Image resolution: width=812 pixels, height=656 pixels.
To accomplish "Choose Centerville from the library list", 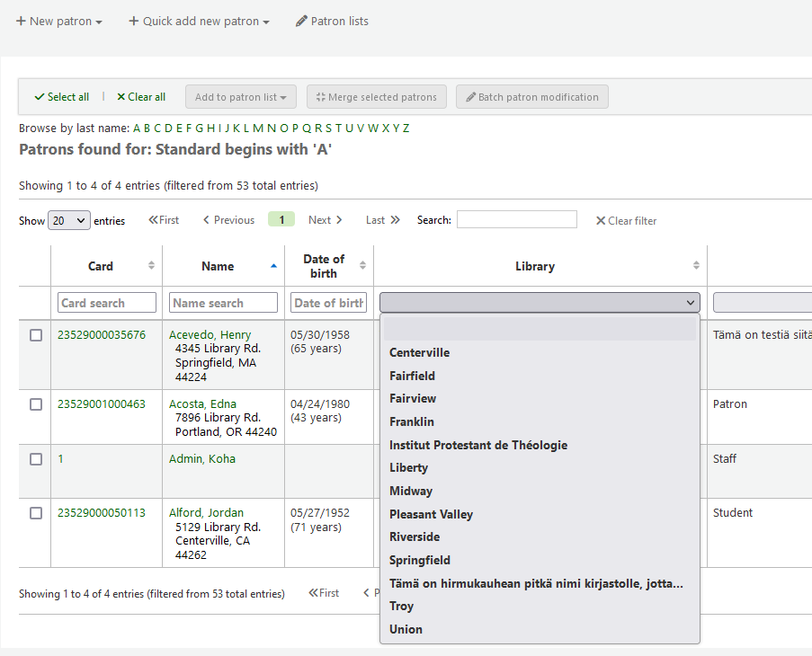I will 419,353.
